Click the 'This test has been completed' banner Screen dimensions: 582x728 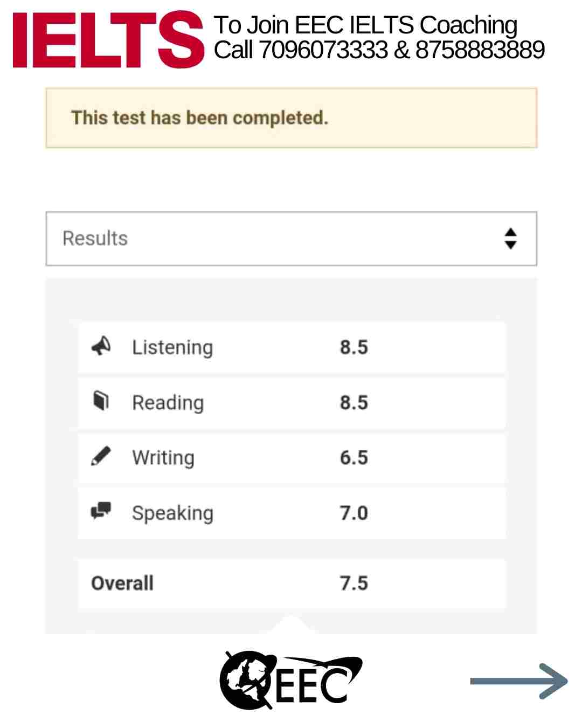coord(291,118)
